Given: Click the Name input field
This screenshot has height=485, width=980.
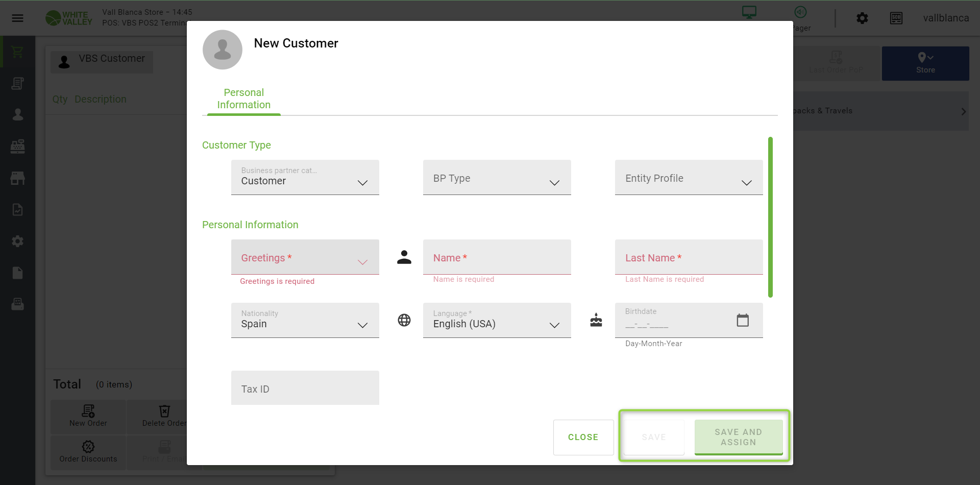Looking at the screenshot, I should coord(497,257).
